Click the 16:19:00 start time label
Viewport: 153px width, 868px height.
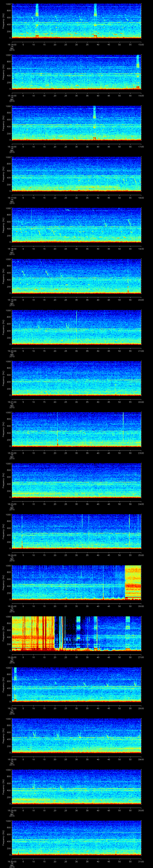pyautogui.click(x=12, y=300)
